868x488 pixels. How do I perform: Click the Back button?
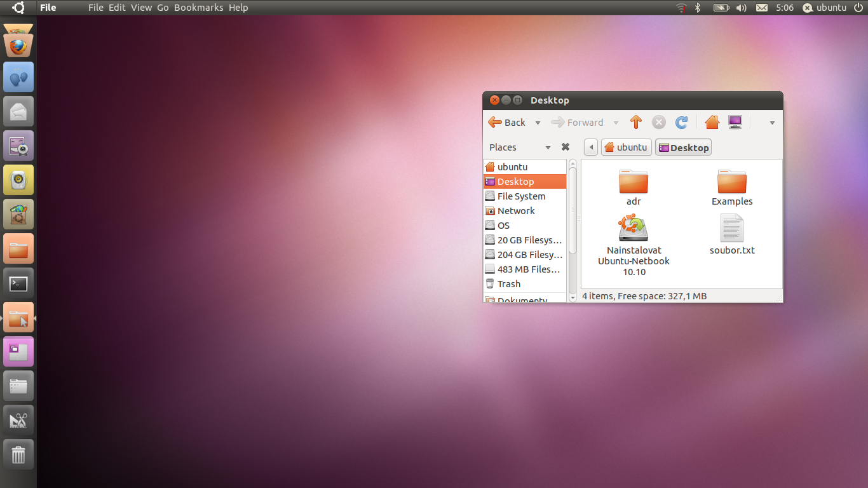(x=507, y=122)
